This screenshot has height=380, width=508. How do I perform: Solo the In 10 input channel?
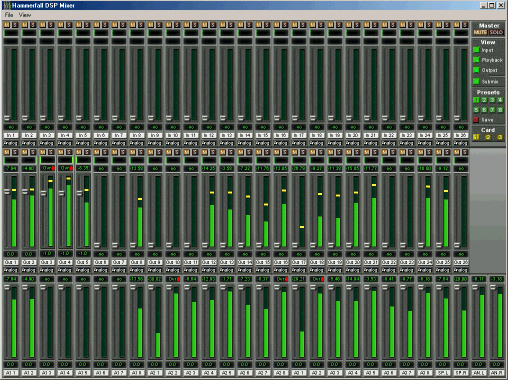[x=177, y=25]
